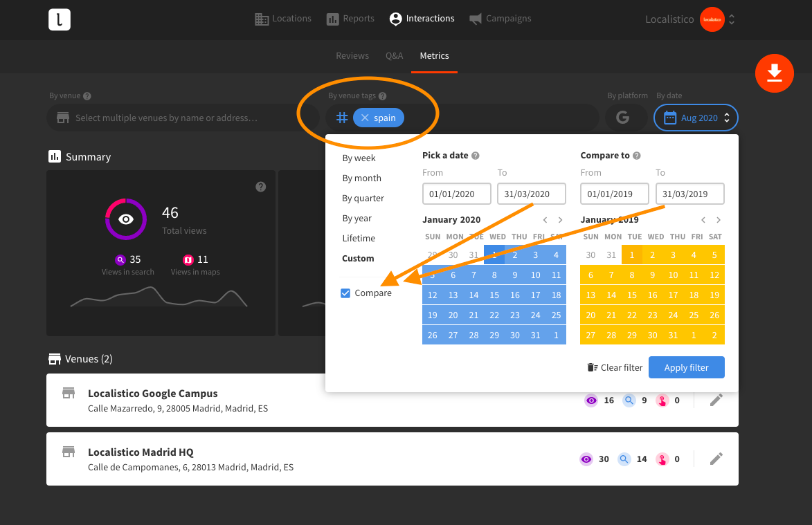The height and width of the screenshot is (525, 812).
Task: Click the orange download button
Action: (774, 73)
